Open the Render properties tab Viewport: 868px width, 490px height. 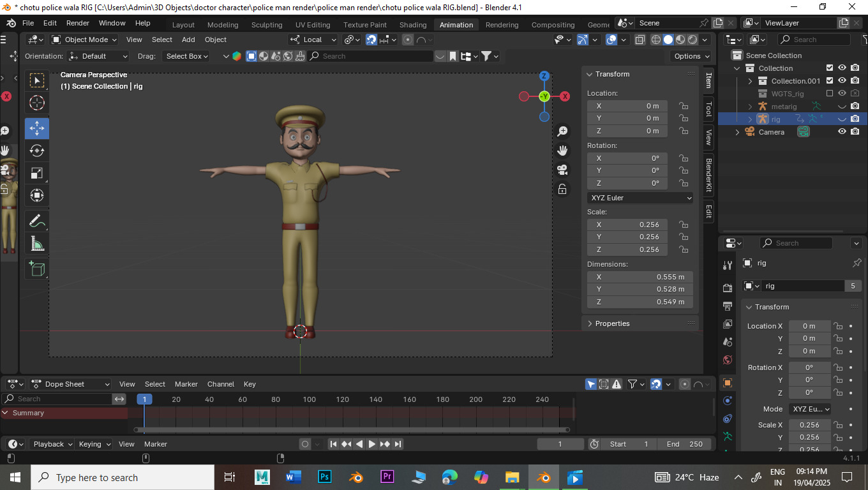tap(727, 288)
